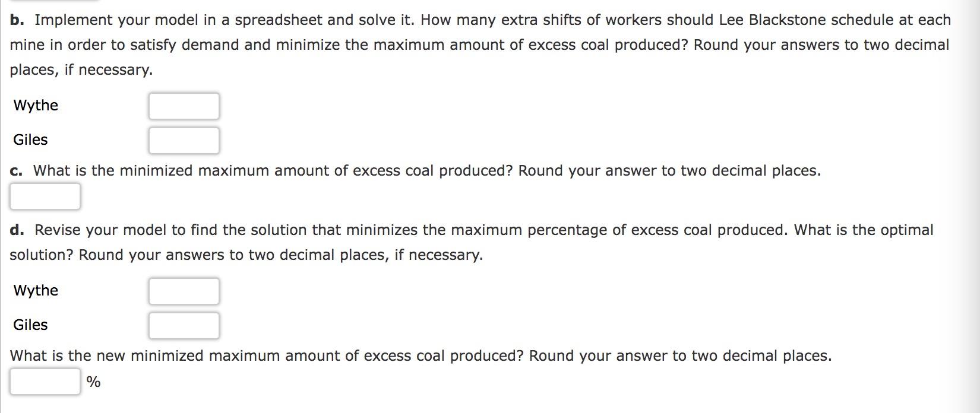Click the part b question text
980x413 pixels.
(416, 19)
